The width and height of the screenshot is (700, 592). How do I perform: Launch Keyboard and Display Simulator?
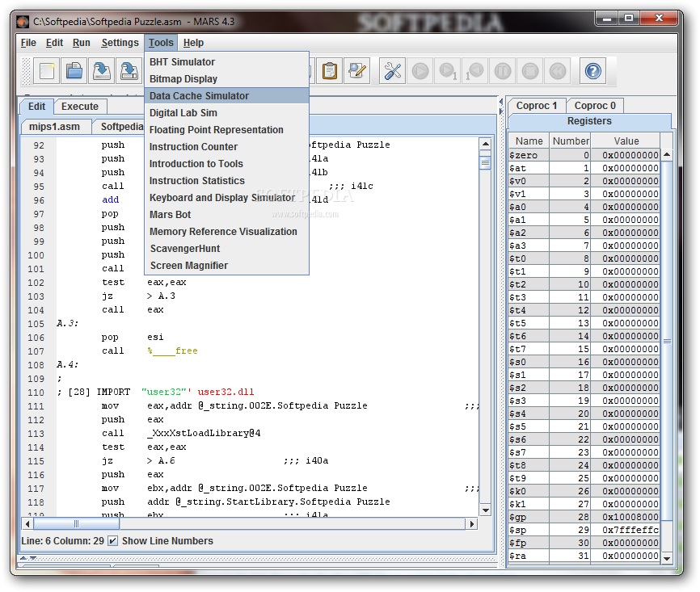(x=227, y=198)
